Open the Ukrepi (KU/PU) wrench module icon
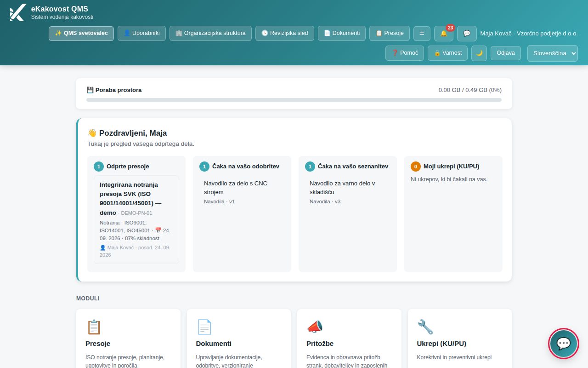 tap(425, 327)
